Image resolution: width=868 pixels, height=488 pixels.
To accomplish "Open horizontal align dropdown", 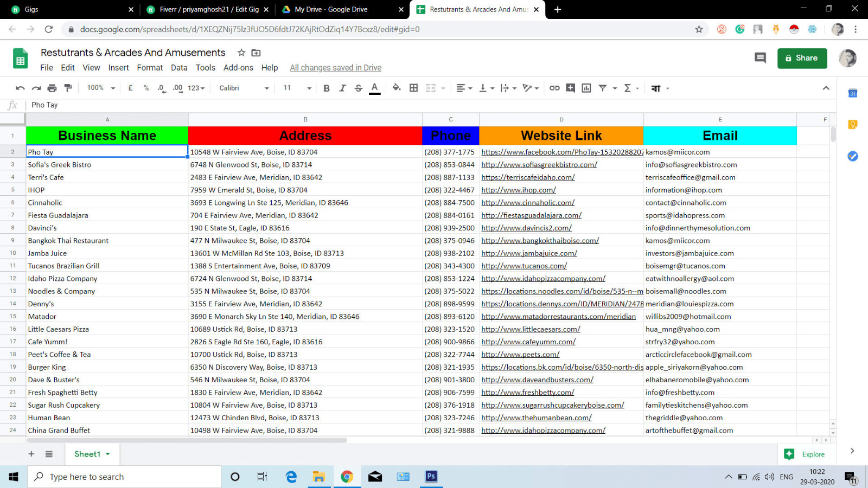I will (x=464, y=88).
